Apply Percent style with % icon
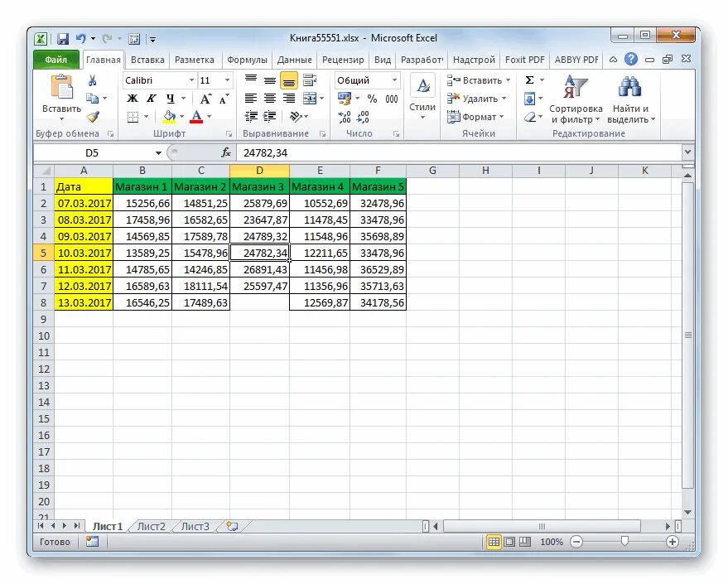The width and height of the screenshot is (728, 584). pyautogui.click(x=373, y=99)
